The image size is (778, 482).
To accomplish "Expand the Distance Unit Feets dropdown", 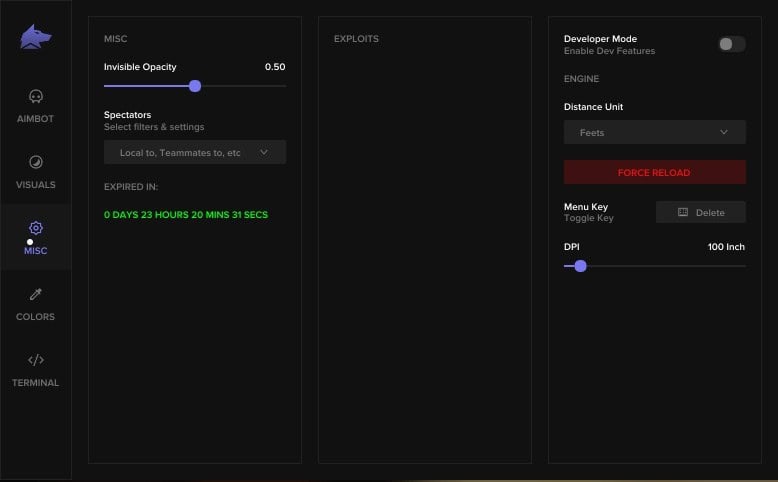I will tap(654, 132).
